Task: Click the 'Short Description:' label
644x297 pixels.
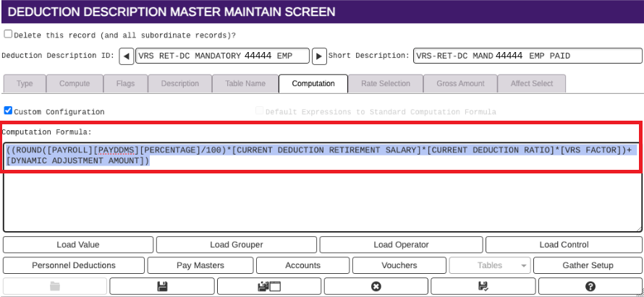Action: tap(369, 56)
